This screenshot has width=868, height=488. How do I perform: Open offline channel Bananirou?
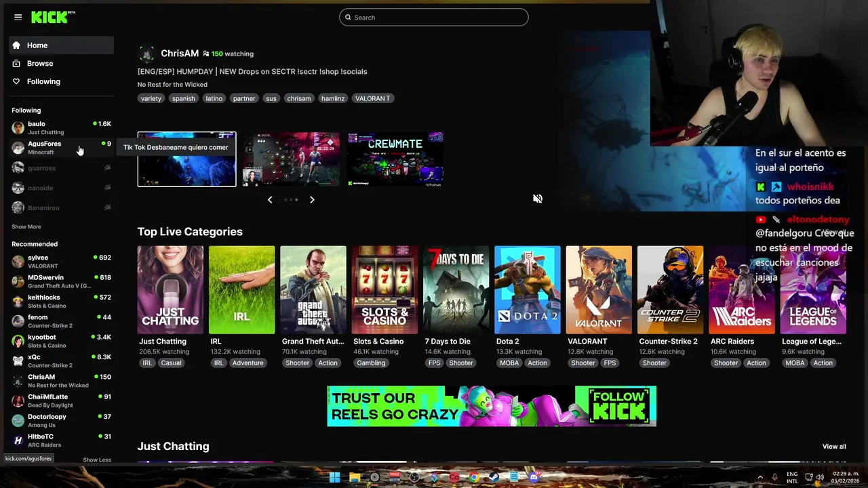61,207
